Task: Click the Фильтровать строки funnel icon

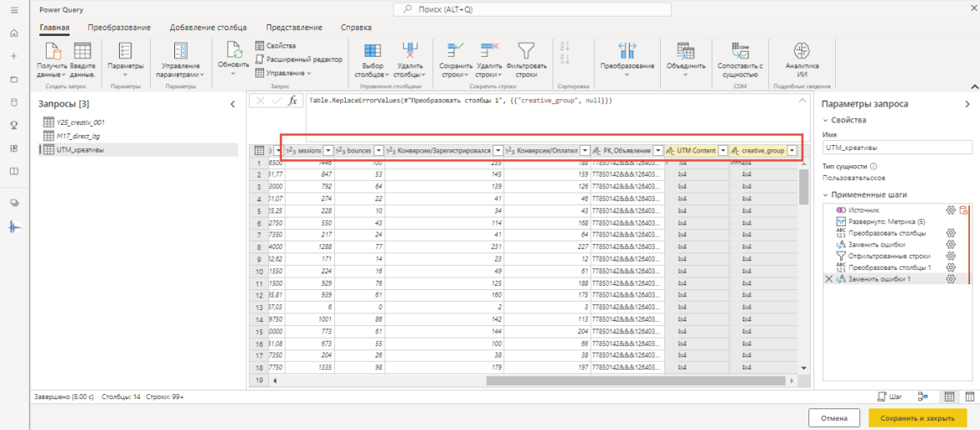Action: click(526, 51)
